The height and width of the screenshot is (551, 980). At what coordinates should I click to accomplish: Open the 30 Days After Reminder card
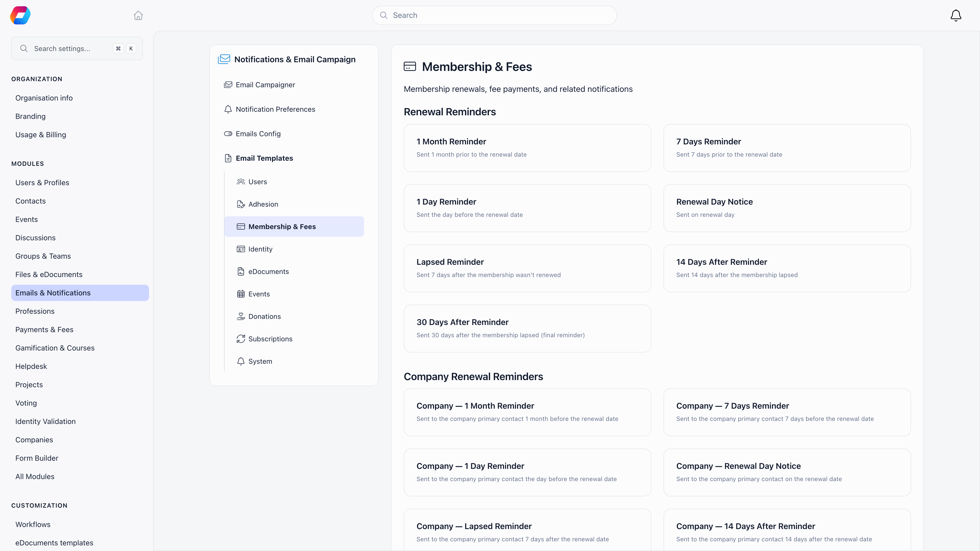point(527,329)
